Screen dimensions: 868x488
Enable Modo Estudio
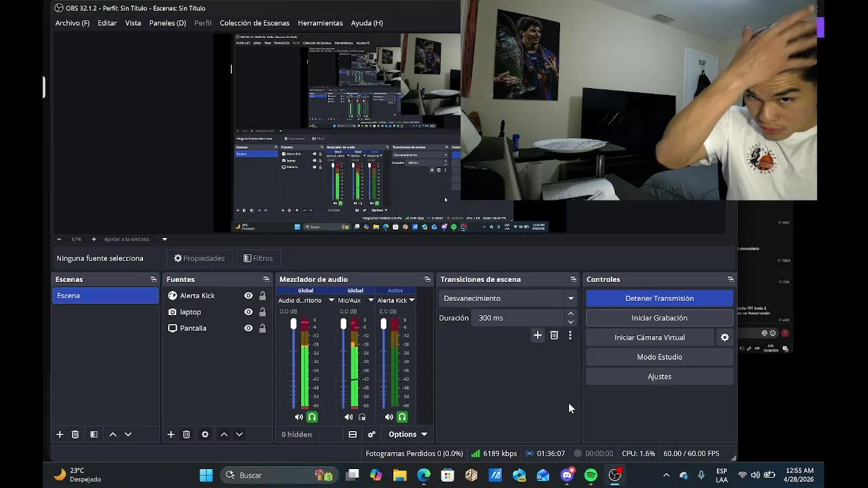659,357
